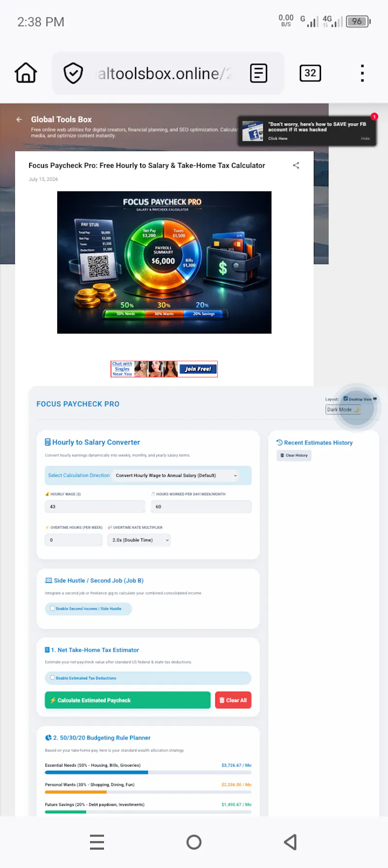Click the Net Take-Home Tax Estimator icon
The image size is (388, 868).
pyautogui.click(x=47, y=650)
